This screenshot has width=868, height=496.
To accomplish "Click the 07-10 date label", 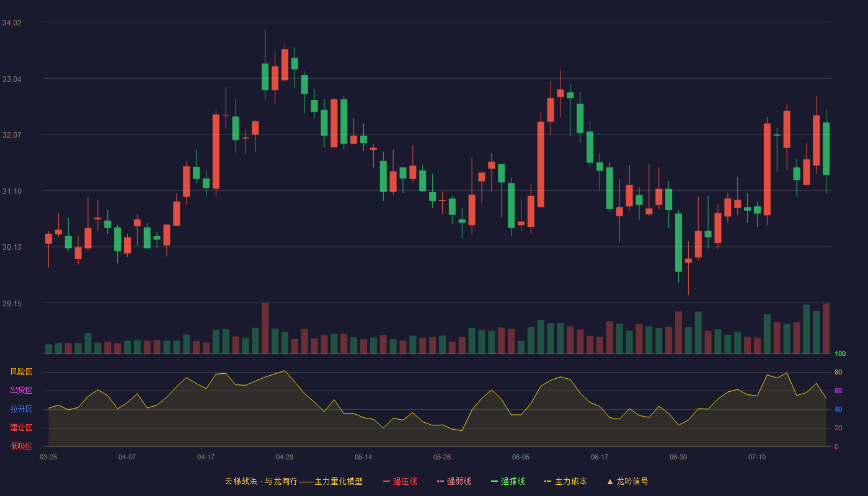I will [x=757, y=457].
